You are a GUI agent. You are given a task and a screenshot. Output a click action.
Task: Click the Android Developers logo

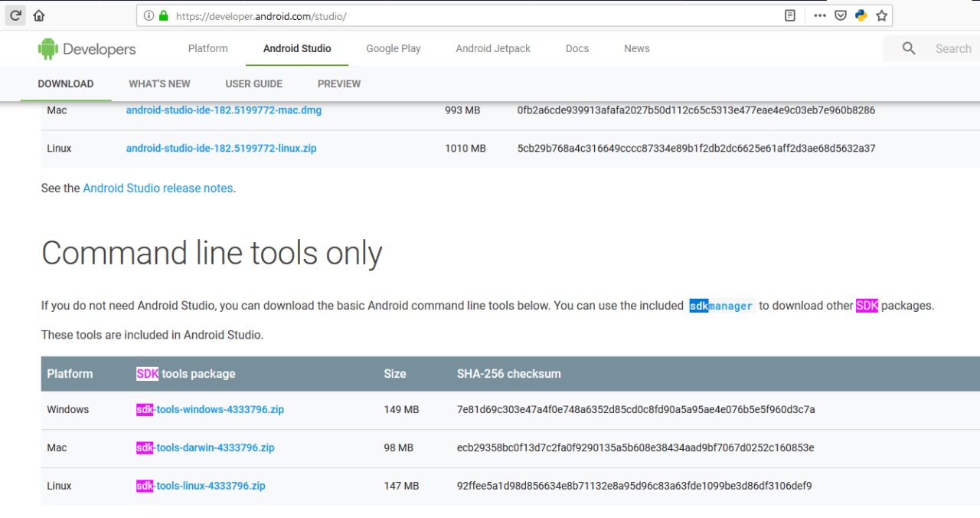coord(87,49)
